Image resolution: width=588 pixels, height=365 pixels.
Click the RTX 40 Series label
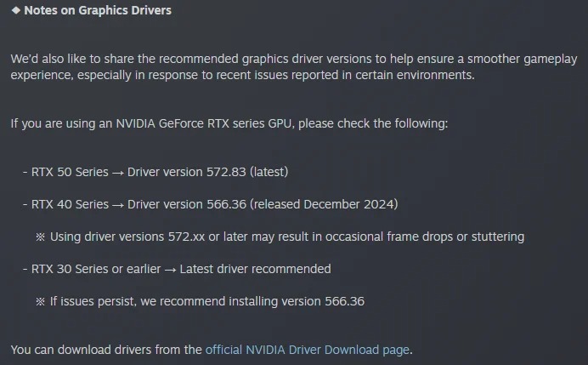[x=70, y=204]
